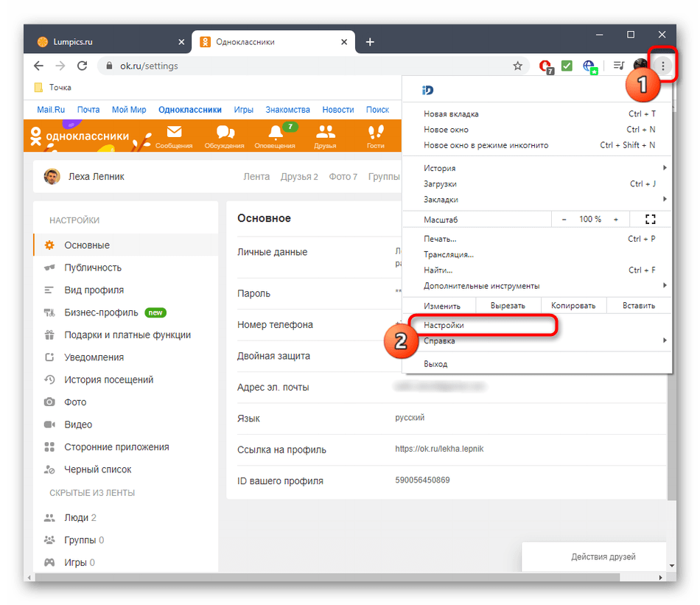Expand the Справка submenu
This screenshot has width=700, height=605.
(x=438, y=340)
